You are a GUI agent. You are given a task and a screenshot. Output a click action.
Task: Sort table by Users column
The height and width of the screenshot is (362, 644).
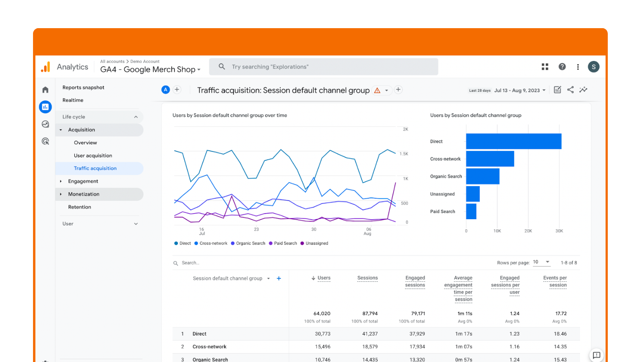[x=321, y=278]
